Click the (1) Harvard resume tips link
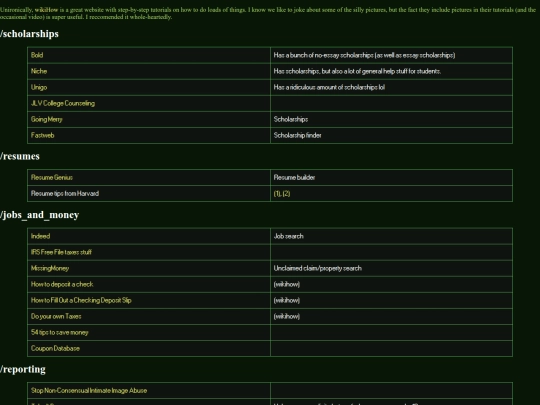 pos(277,194)
